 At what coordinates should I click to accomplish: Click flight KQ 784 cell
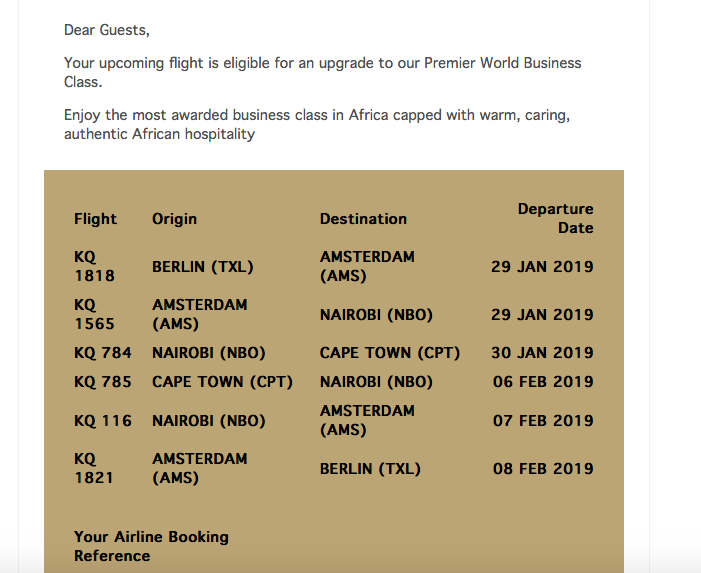click(103, 353)
